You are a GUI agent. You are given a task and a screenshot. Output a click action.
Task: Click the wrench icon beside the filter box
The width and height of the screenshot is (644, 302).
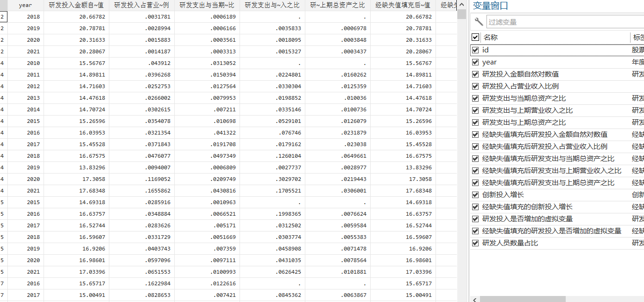479,22
